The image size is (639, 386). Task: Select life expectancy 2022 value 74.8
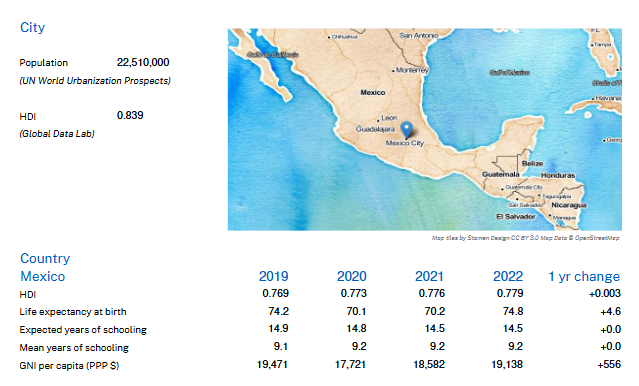513,311
